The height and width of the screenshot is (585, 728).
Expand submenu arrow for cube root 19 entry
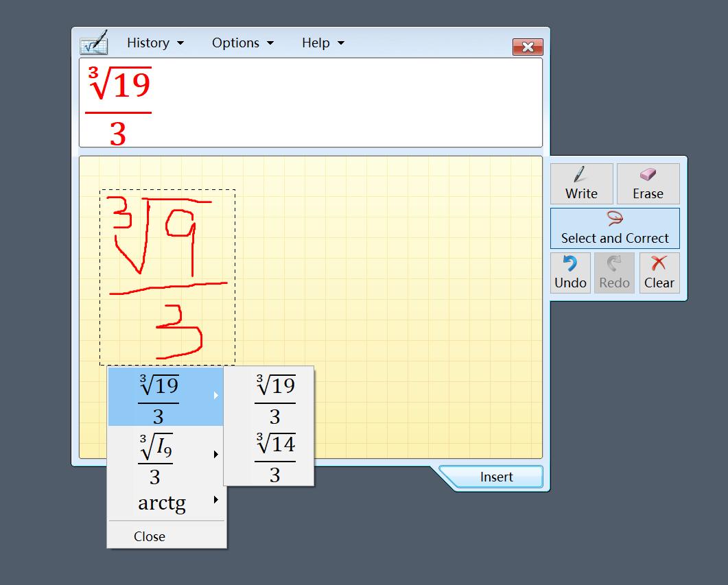coord(216,395)
